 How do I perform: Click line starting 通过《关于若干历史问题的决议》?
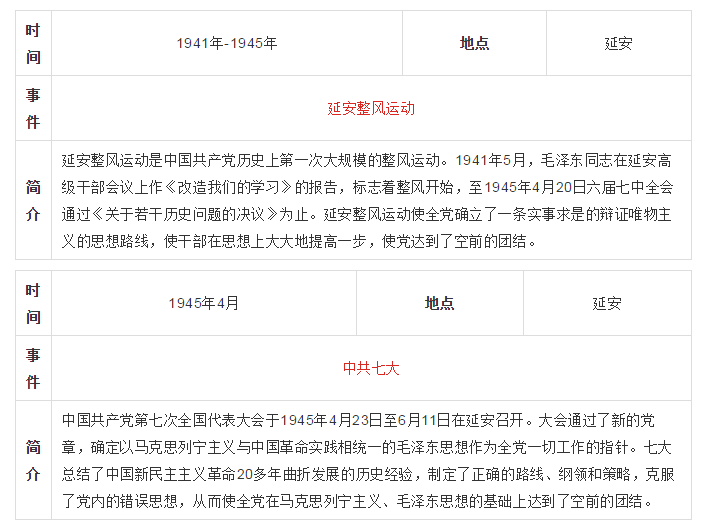tap(366, 214)
